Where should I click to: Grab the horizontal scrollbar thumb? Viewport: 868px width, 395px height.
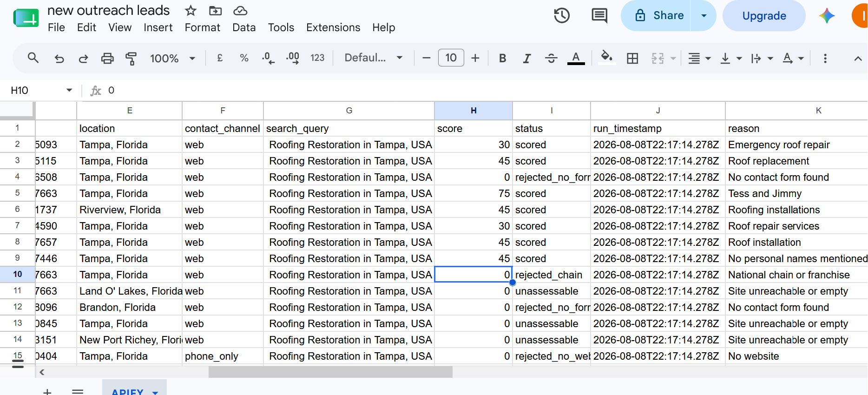(330, 372)
